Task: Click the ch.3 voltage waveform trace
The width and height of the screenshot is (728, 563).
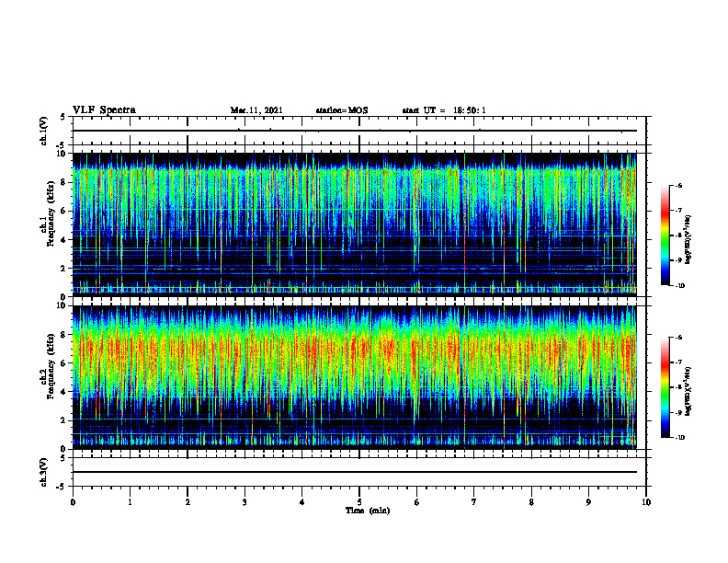Action: click(354, 472)
